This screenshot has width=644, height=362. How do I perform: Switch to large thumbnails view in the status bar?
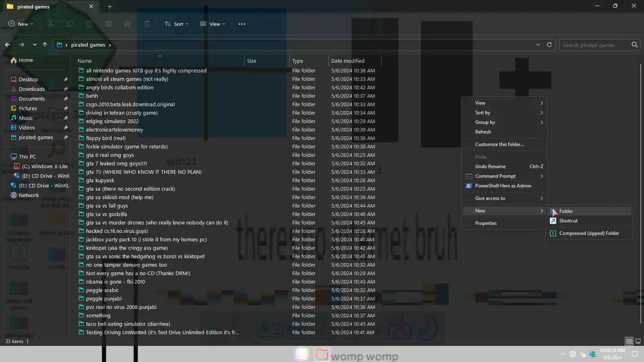638,341
